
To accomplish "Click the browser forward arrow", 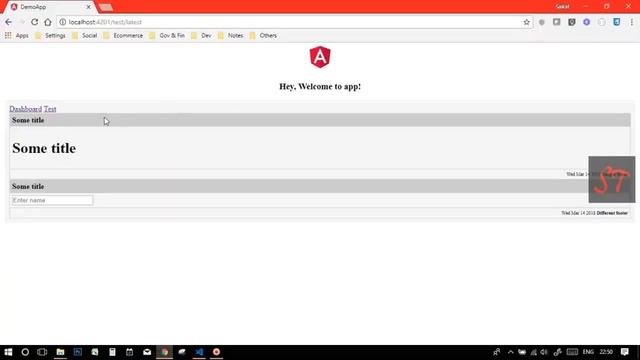I will coord(22,22).
